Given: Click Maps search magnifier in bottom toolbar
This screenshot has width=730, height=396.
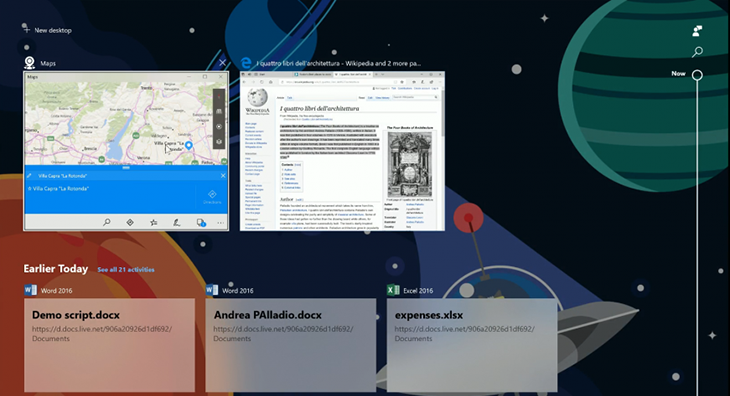Looking at the screenshot, I should 107,222.
